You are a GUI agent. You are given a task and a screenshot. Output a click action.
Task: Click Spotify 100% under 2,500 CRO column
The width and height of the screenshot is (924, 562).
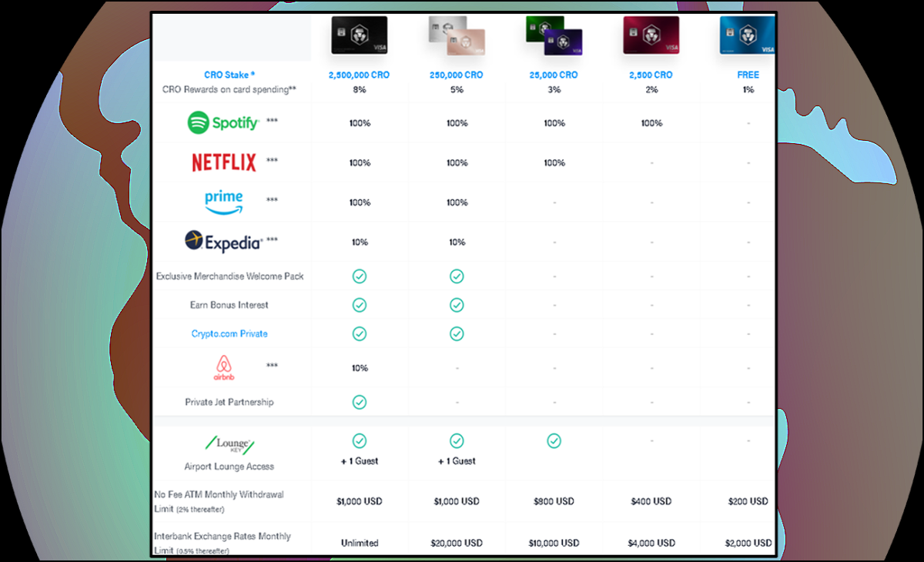coord(651,123)
